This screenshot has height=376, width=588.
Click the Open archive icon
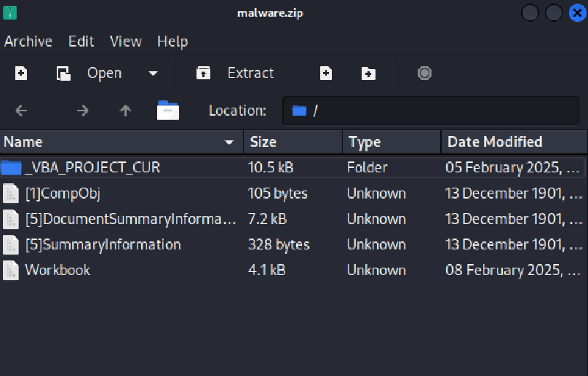click(x=63, y=73)
